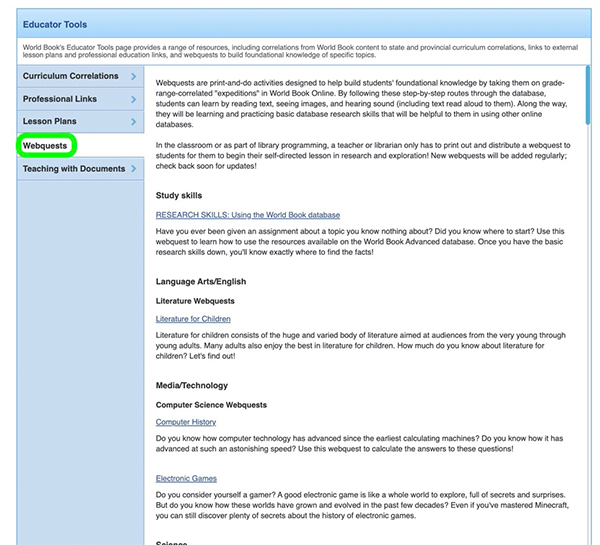Open the Professional Links tab
Viewport: 600px width, 545px height.
coord(80,99)
